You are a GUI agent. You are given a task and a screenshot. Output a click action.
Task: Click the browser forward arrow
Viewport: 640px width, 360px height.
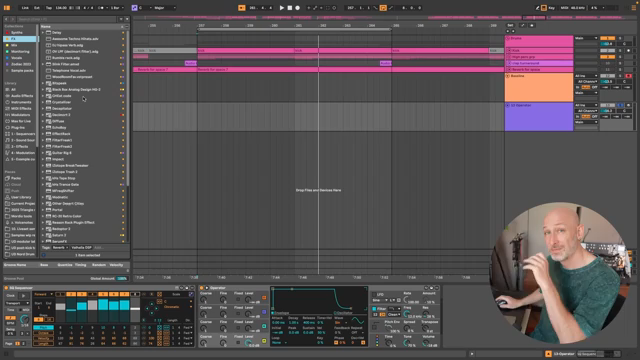12,19
